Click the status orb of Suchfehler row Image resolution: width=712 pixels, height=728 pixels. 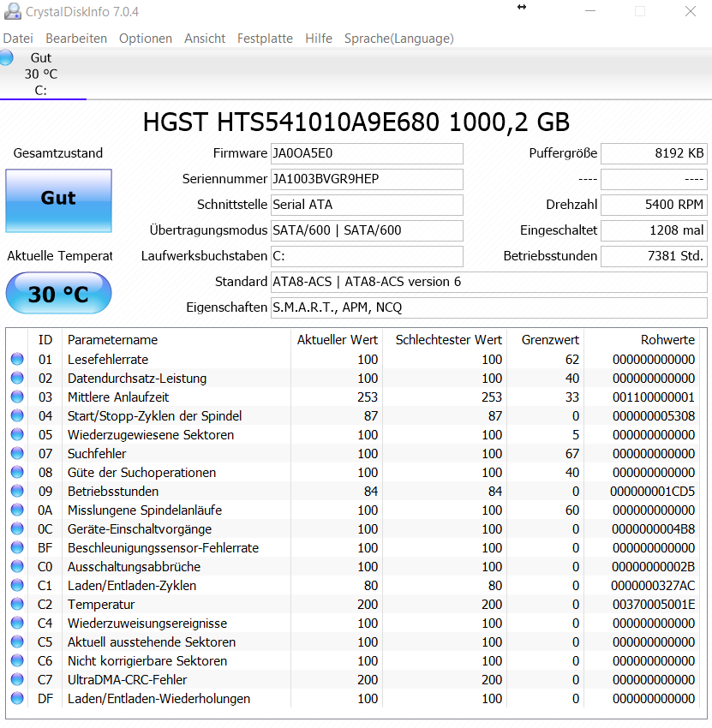coord(17,453)
